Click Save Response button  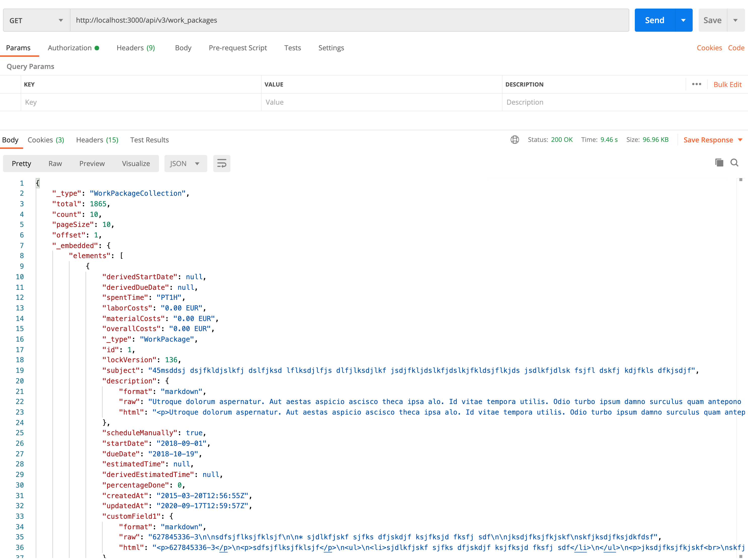point(709,139)
